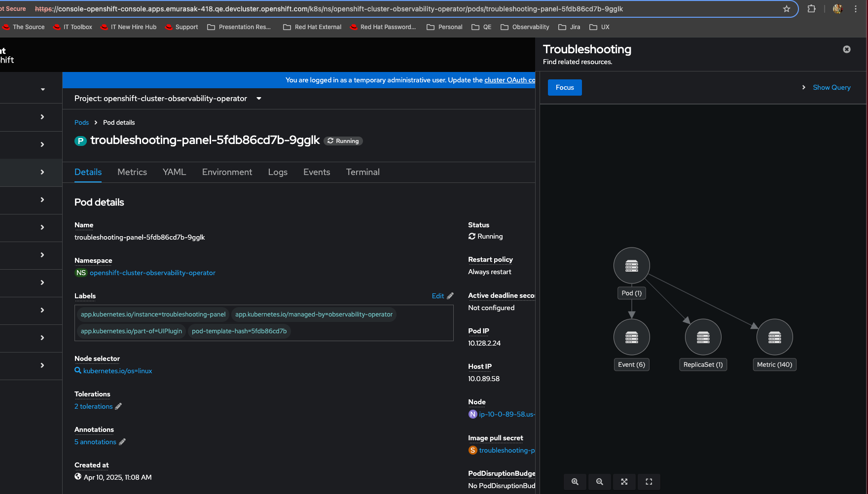Viewport: 868px width, 494px height.
Task: Open the browser profile avatar
Action: pos(837,9)
